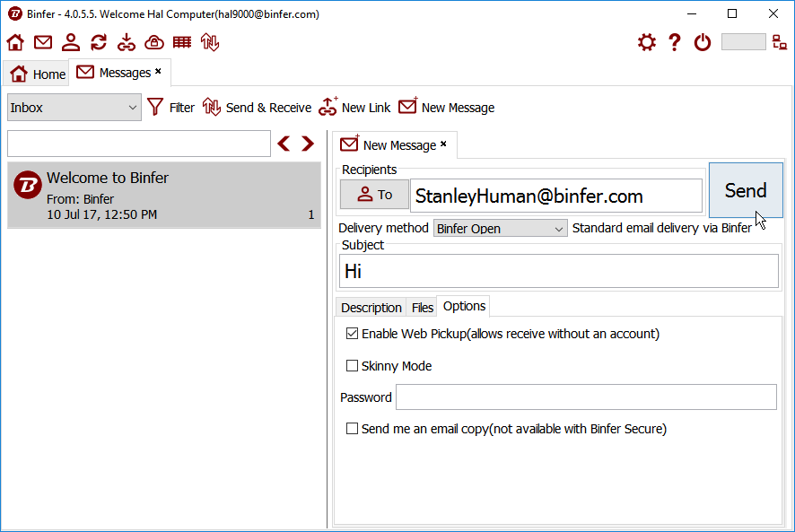Open the cloud lock toolbar icon
Screen dimensions: 795x532
tap(154, 42)
